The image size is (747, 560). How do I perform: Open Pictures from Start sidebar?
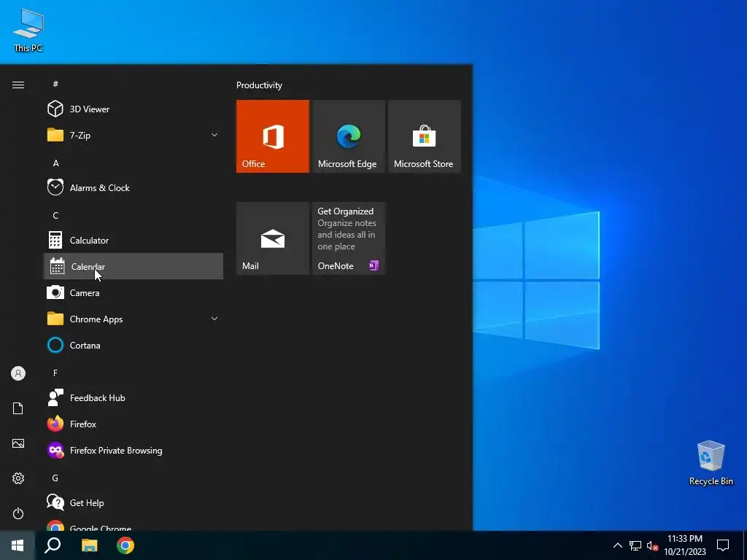pos(18,443)
